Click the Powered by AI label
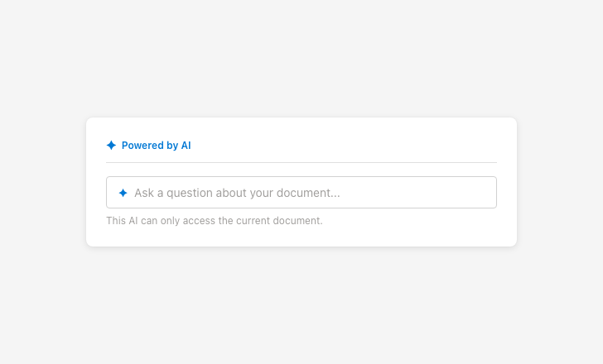The height and width of the screenshot is (364, 603). click(x=156, y=146)
